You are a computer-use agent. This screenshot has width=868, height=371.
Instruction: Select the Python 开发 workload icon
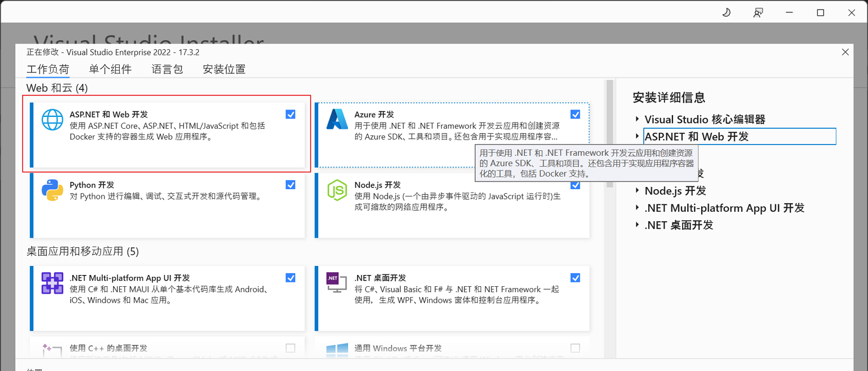pos(52,190)
